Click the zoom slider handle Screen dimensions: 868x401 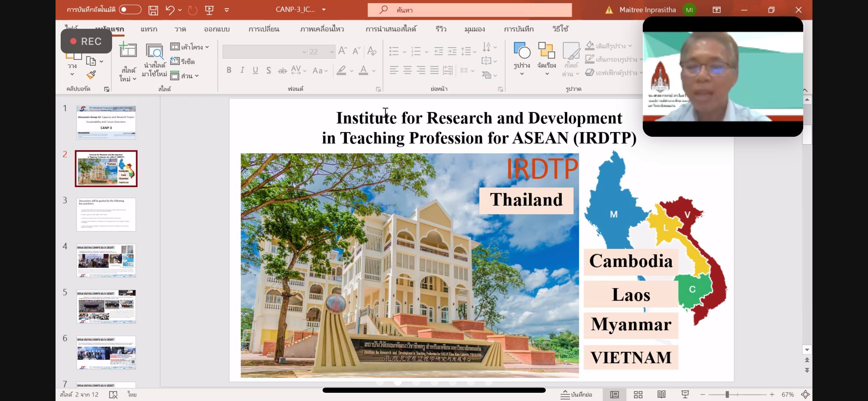pos(727,394)
